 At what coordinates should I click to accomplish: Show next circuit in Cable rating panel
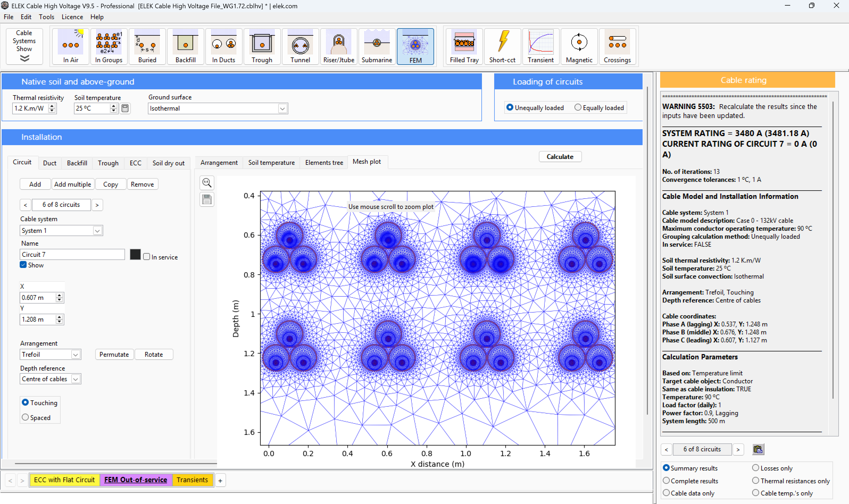pyautogui.click(x=738, y=449)
